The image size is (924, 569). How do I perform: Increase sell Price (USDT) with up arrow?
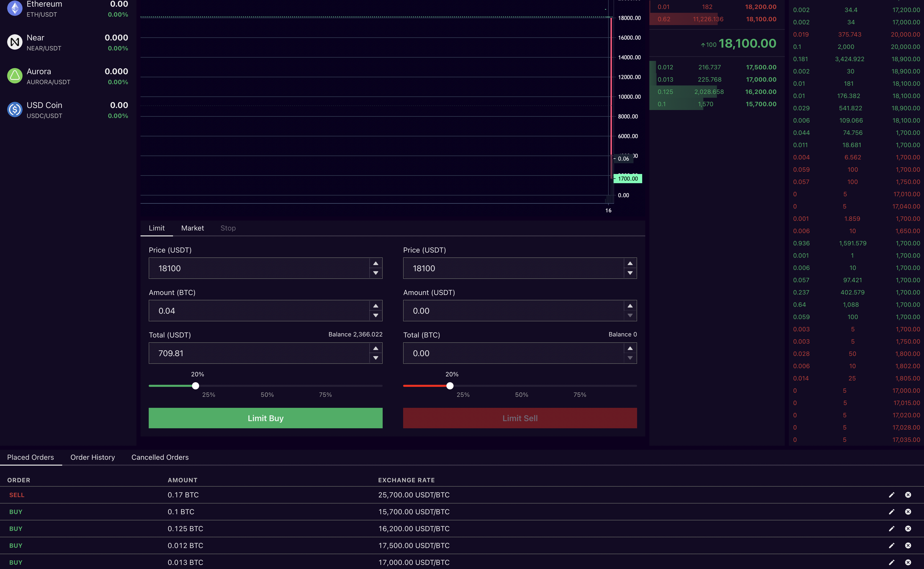pyautogui.click(x=630, y=264)
